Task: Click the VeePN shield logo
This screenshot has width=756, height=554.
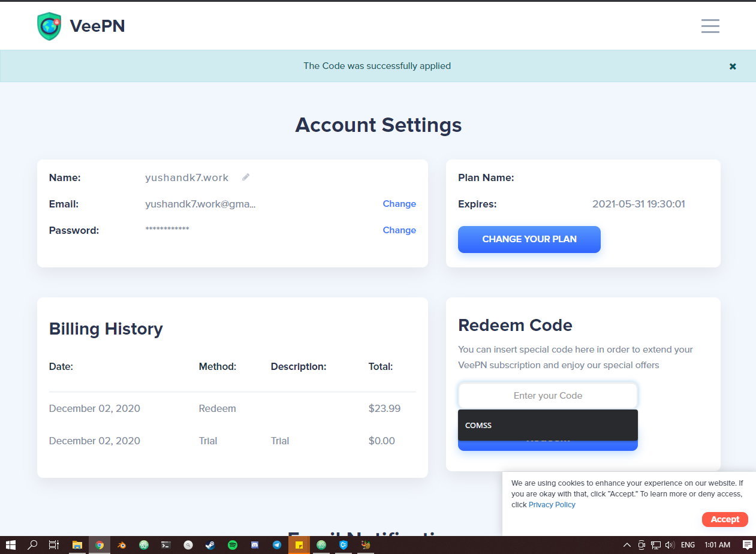Action: [x=49, y=26]
